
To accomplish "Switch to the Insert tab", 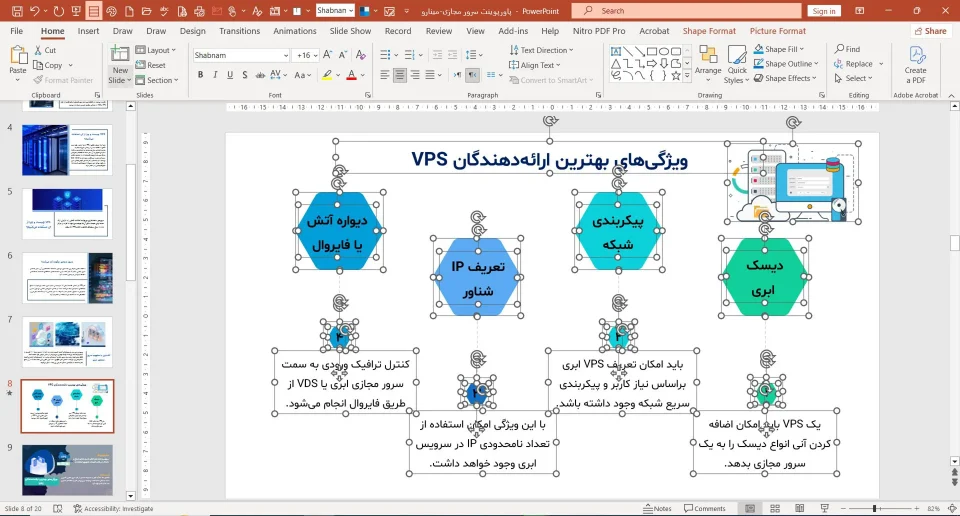I will click(x=88, y=31).
